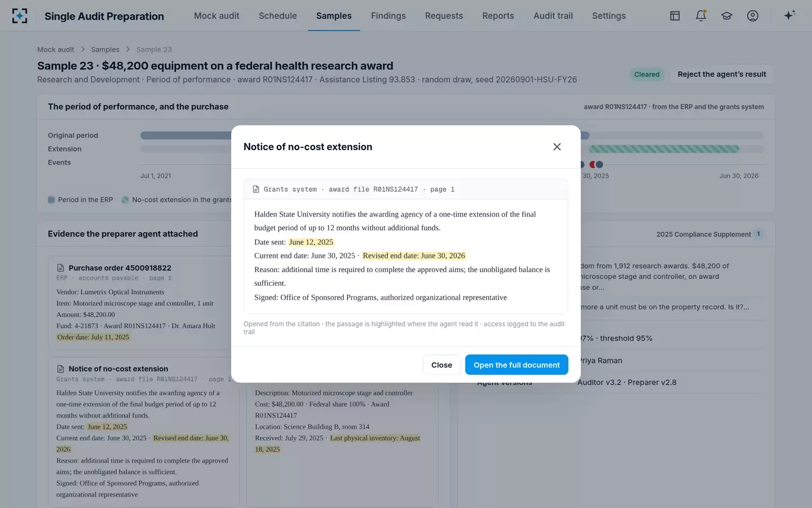Screen dimensions: 812x508
Task: Click the Period in the ERP legend swatch
Action: (x=51, y=200)
